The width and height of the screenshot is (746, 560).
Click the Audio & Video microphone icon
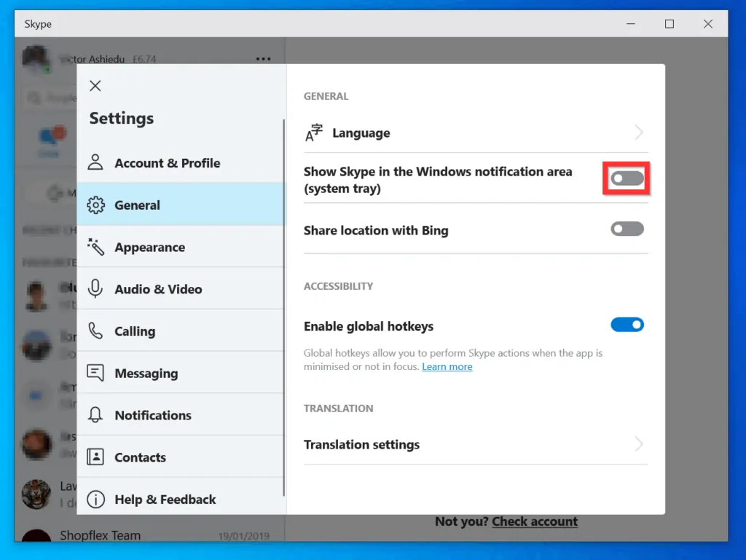(x=95, y=289)
